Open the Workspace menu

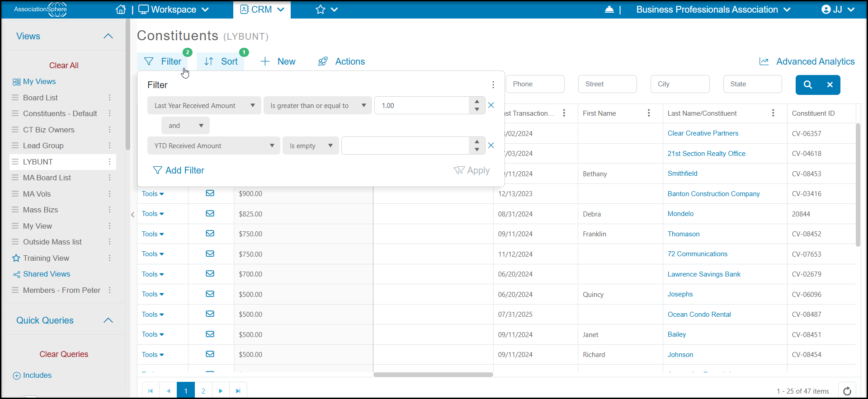(x=174, y=9)
